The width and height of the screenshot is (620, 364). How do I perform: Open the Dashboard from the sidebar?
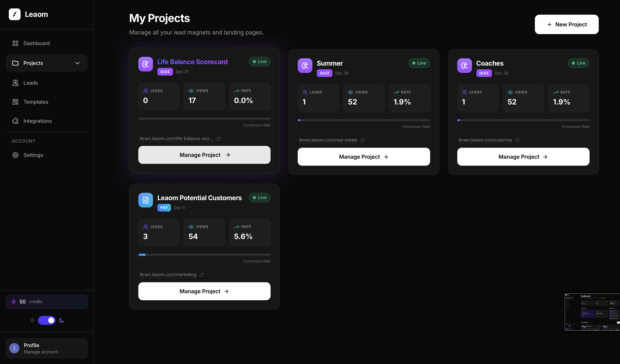(36, 43)
